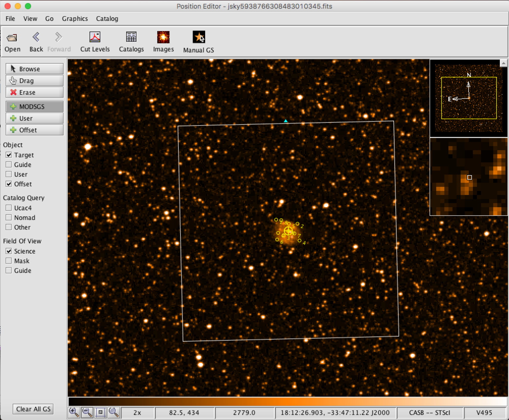509x420 pixels.
Task: Click the Forward arrow icon
Action: [x=59, y=37]
